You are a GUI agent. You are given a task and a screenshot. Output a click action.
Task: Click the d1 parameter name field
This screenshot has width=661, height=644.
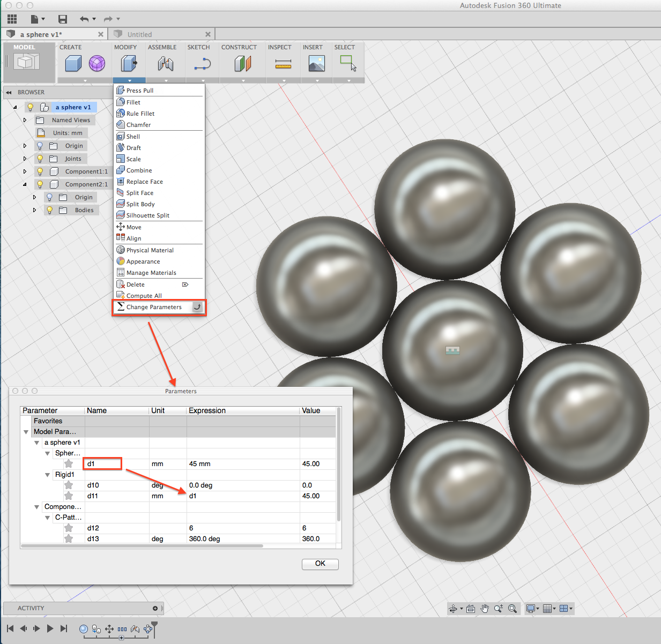pos(102,463)
